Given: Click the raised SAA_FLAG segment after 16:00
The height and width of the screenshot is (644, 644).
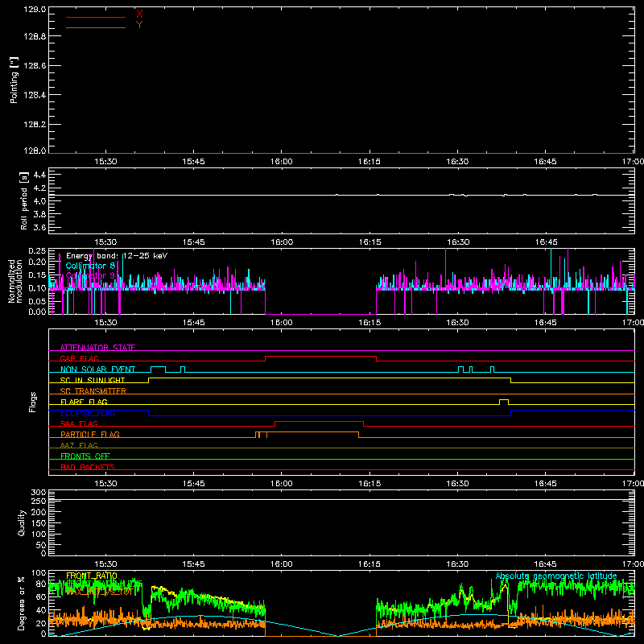Looking at the screenshot, I should pyautogui.click(x=319, y=422).
